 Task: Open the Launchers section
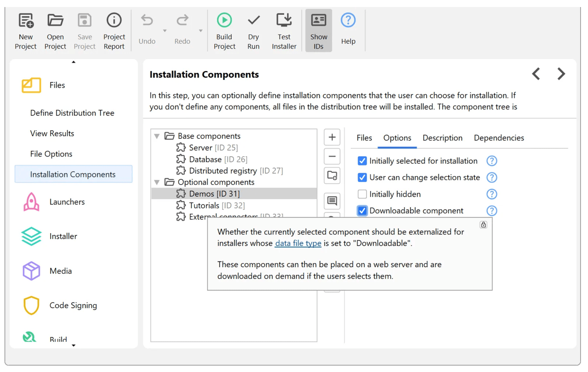(x=67, y=202)
